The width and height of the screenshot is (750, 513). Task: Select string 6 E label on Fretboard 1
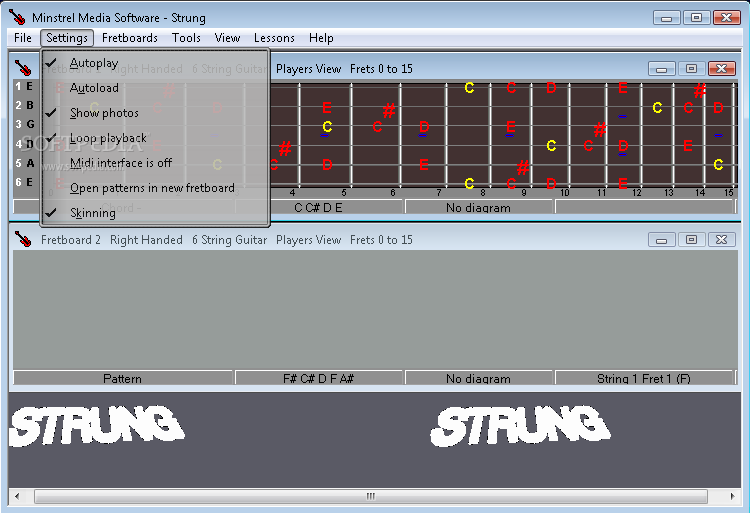(x=24, y=182)
